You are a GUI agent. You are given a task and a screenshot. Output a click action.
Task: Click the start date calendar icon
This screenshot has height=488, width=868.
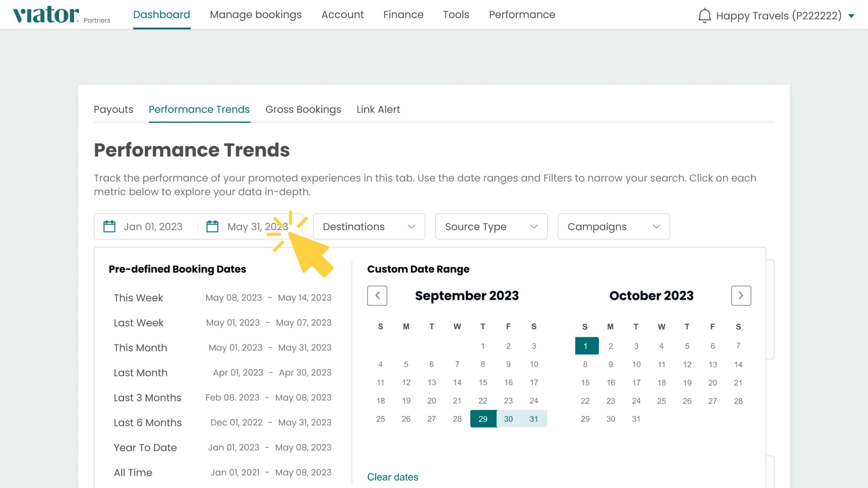point(109,226)
